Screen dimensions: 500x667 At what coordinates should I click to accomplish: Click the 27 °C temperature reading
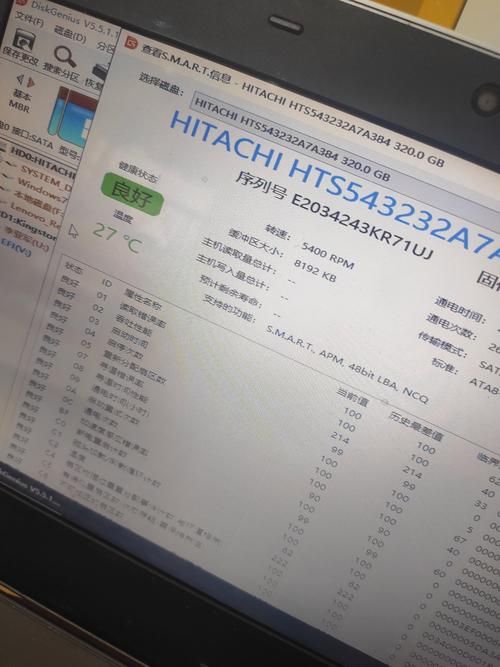click(x=117, y=239)
